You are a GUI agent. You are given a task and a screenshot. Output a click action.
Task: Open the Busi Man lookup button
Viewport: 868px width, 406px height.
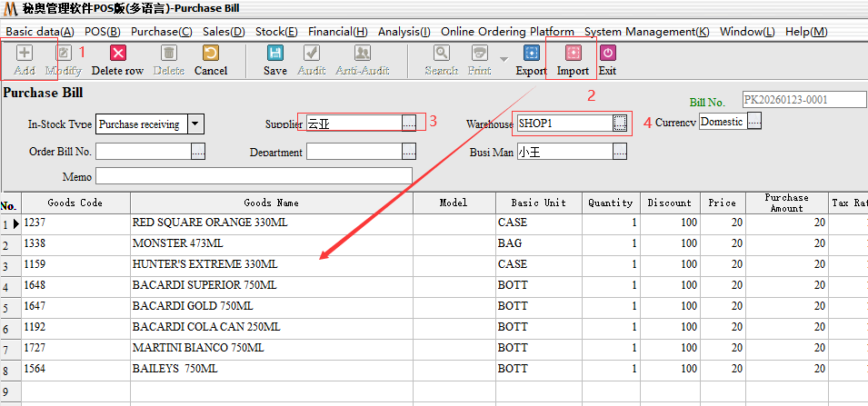click(620, 153)
